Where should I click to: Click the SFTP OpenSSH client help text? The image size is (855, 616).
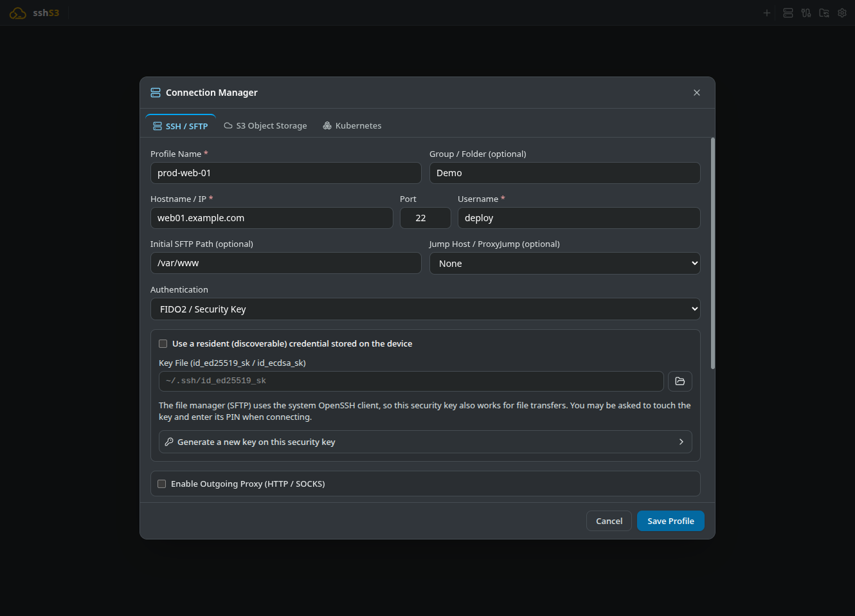pyautogui.click(x=425, y=412)
